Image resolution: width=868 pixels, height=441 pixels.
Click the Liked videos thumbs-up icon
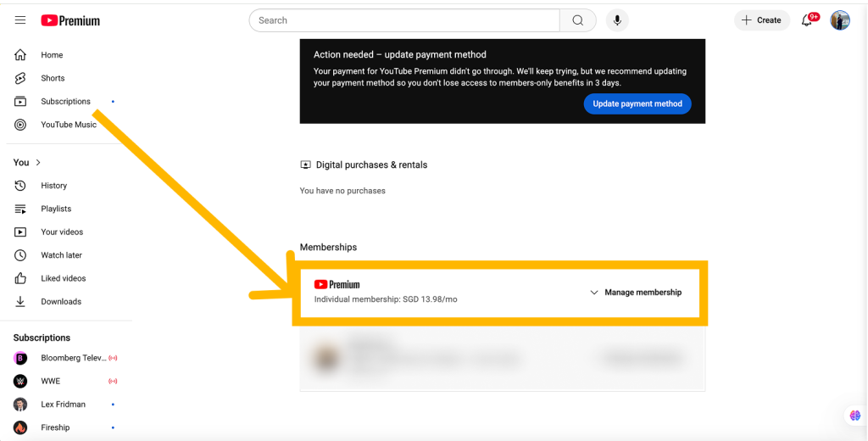point(20,278)
